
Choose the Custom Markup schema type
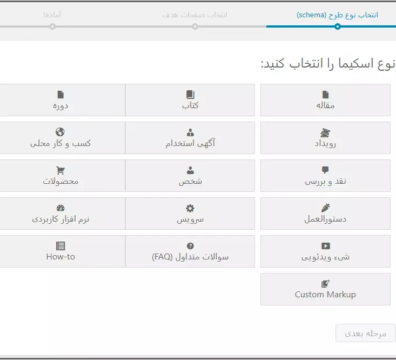coord(325,289)
